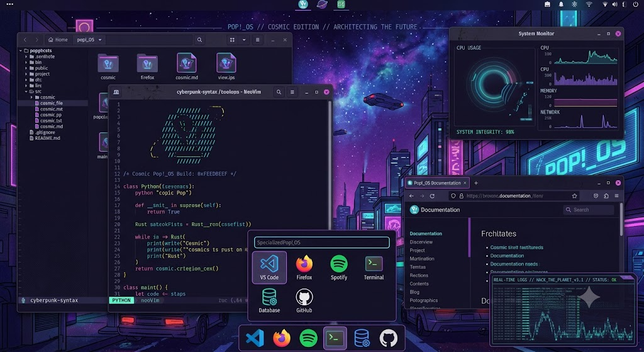
Task: Click the volume icon in the top bar
Action: click(x=614, y=4)
